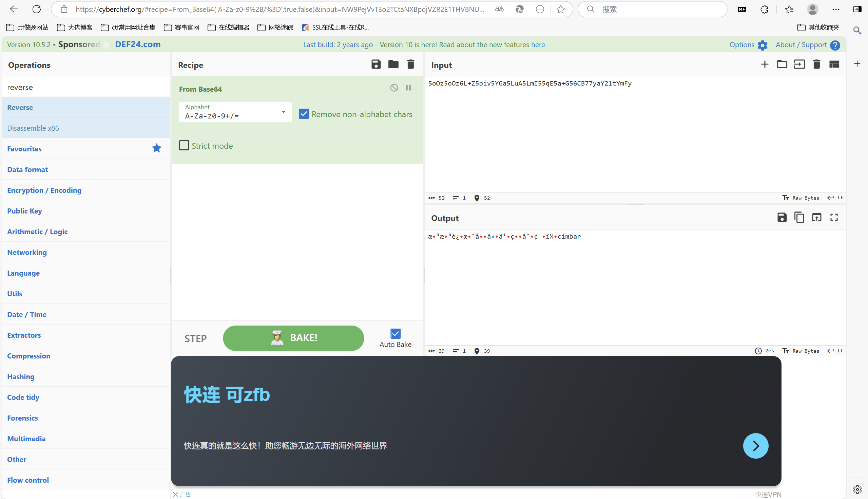Open browser extensions puzzle icon

click(764, 9)
